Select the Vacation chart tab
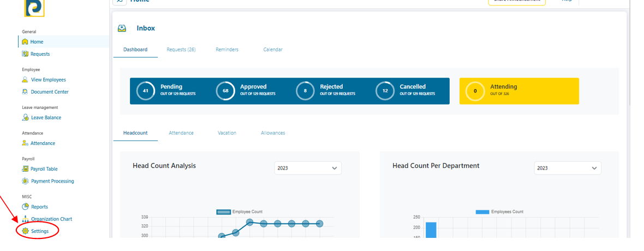Viewport: 644px width, 251px height. [227, 133]
